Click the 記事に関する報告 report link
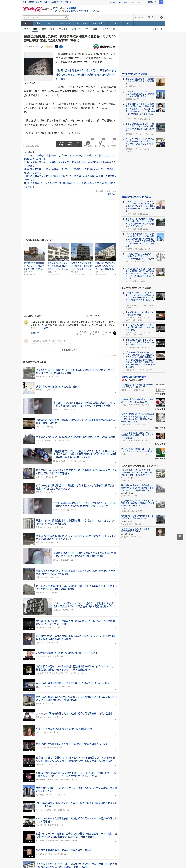The height and width of the screenshot is (868, 186). click(32, 146)
